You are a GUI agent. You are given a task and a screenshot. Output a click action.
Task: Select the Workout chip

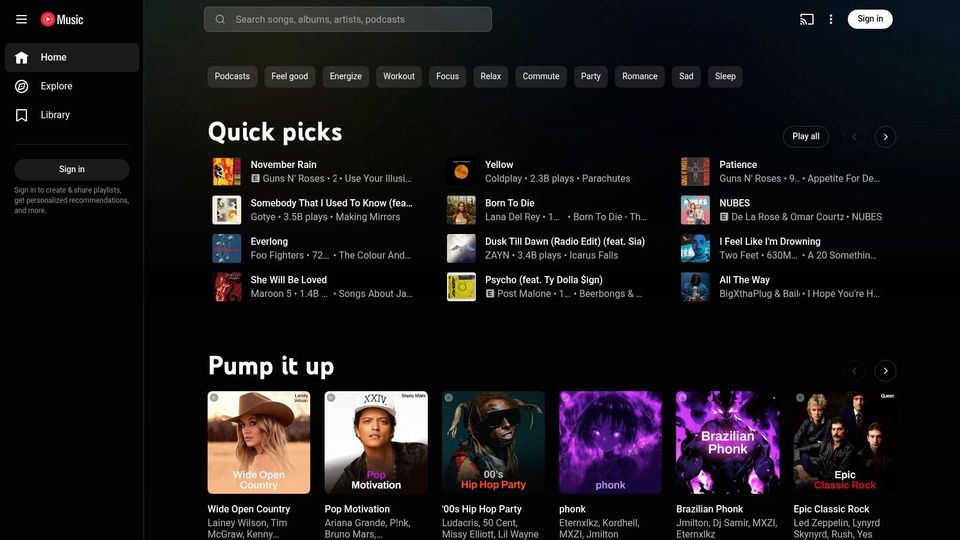pos(399,77)
